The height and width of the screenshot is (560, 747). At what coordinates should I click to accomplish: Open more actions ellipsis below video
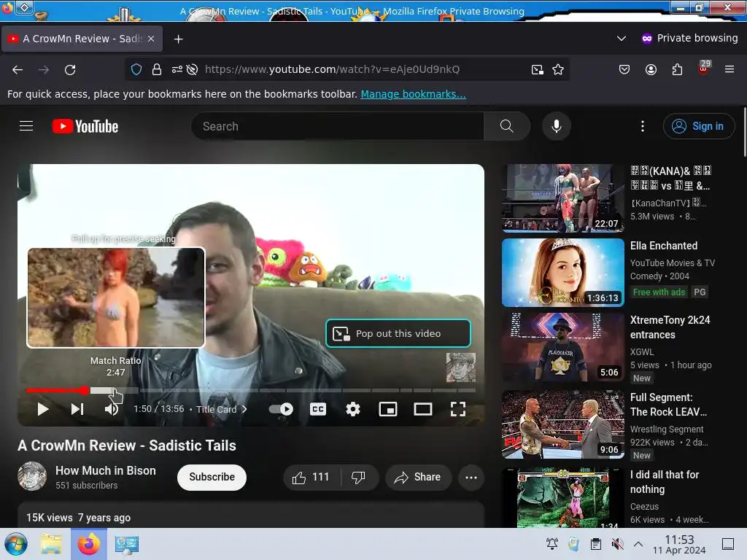click(471, 477)
